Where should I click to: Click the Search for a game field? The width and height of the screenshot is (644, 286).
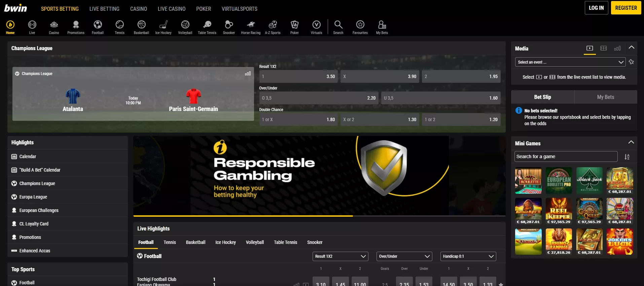pos(566,156)
